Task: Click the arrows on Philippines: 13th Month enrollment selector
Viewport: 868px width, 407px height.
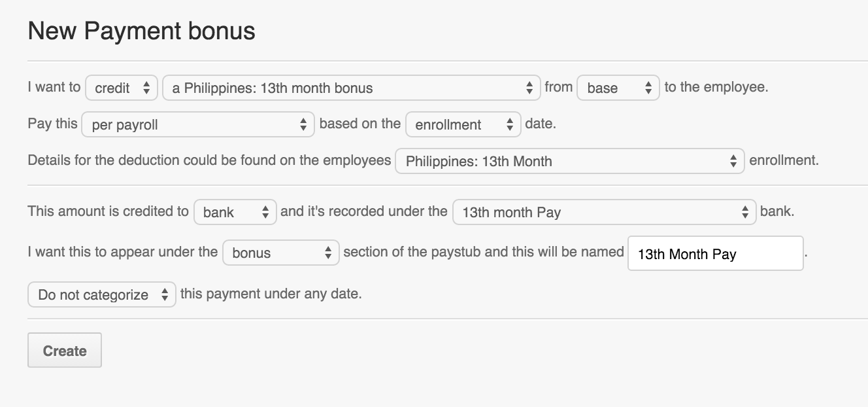Action: pyautogui.click(x=734, y=161)
